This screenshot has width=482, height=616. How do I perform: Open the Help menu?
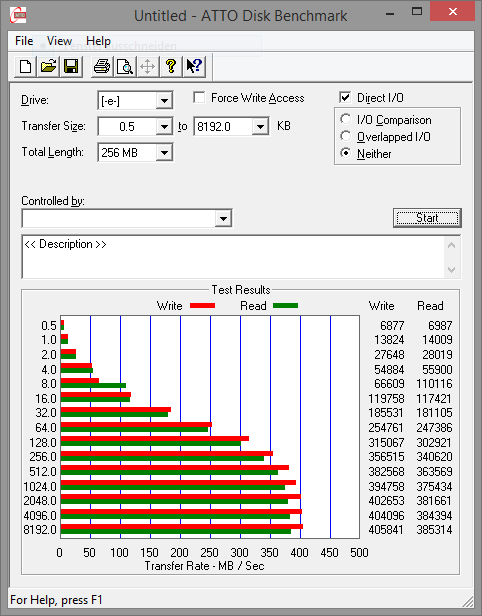click(98, 41)
